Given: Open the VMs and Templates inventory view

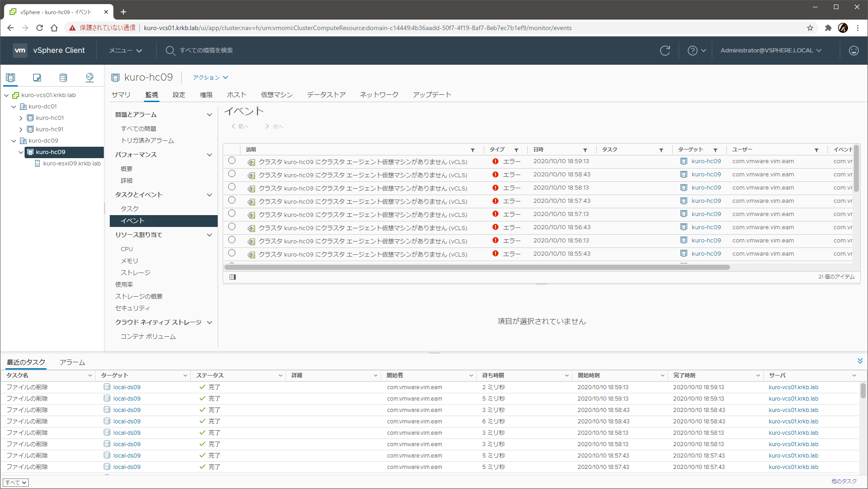Looking at the screenshot, I should (x=37, y=77).
